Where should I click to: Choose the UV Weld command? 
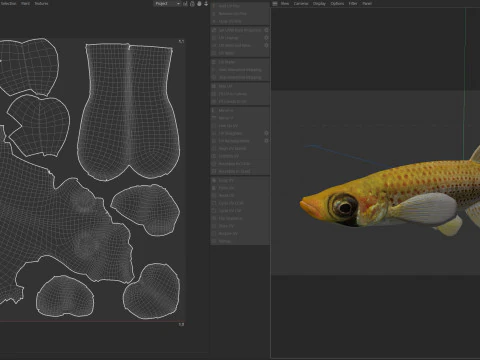pos(240,53)
